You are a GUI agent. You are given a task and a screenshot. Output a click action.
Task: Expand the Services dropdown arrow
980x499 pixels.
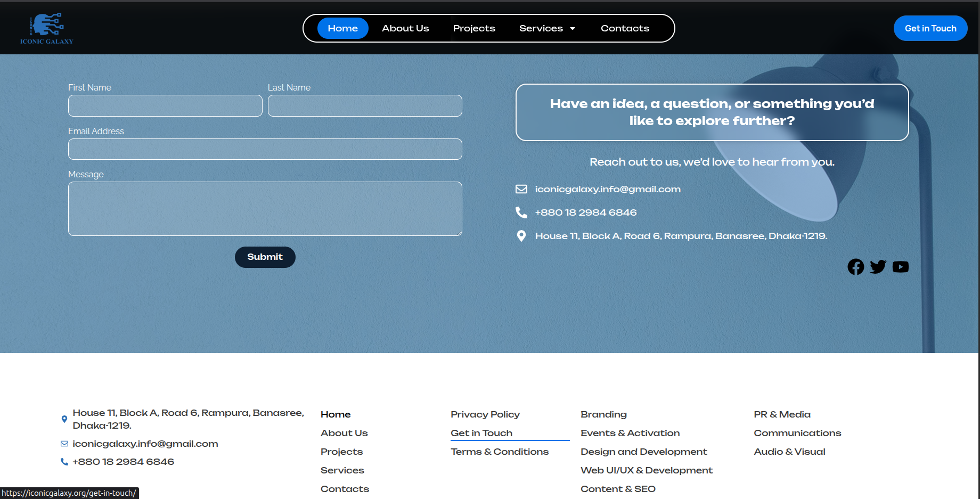click(x=573, y=29)
